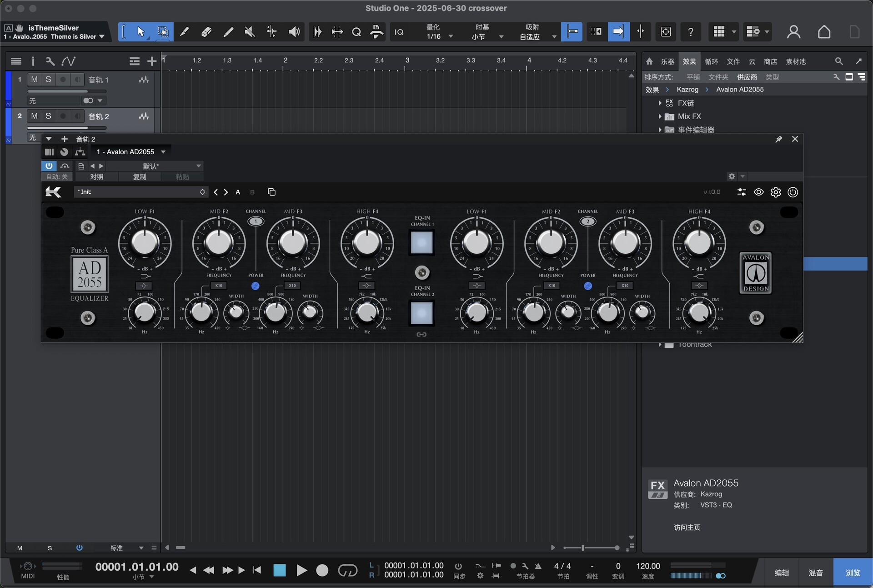Click 复制 copy button
Image resolution: width=873 pixels, height=588 pixels.
tap(140, 177)
